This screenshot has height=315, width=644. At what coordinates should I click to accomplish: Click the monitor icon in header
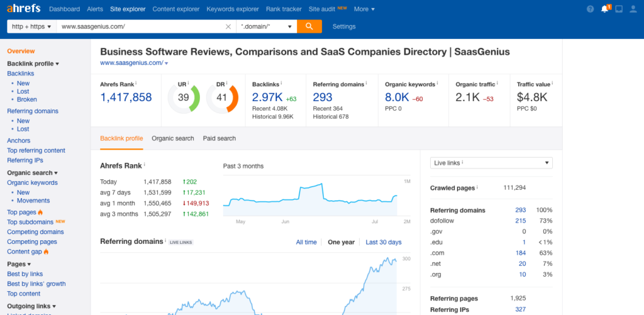pos(619,9)
